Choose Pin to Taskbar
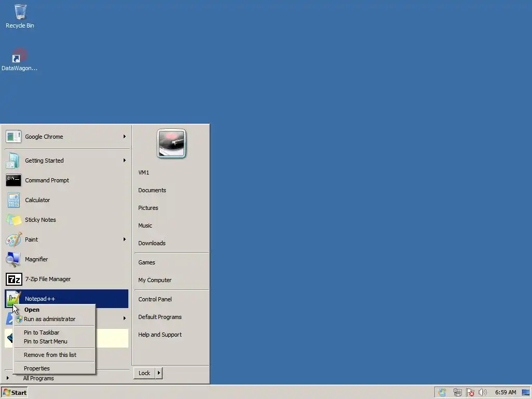 tap(54, 332)
